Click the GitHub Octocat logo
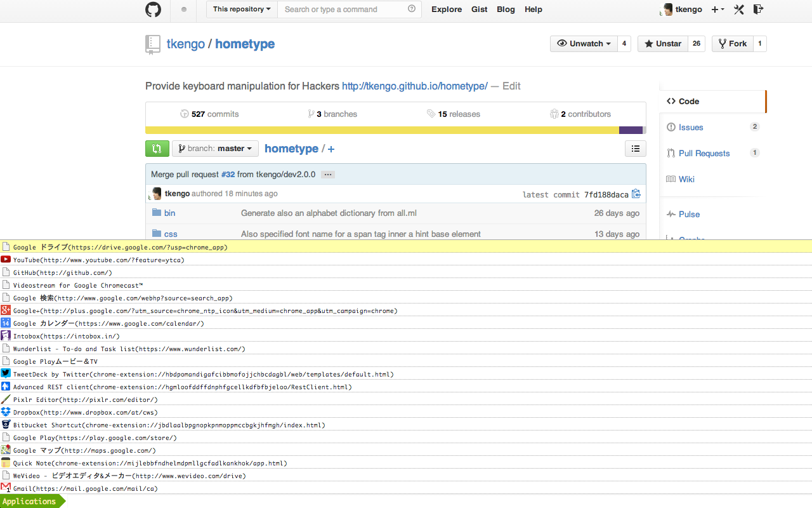 [153, 10]
